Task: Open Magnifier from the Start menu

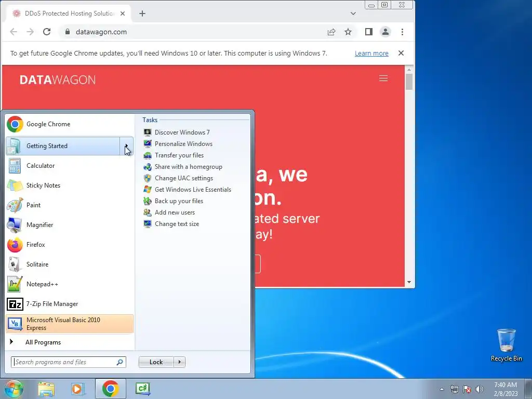Action: [x=70, y=224]
